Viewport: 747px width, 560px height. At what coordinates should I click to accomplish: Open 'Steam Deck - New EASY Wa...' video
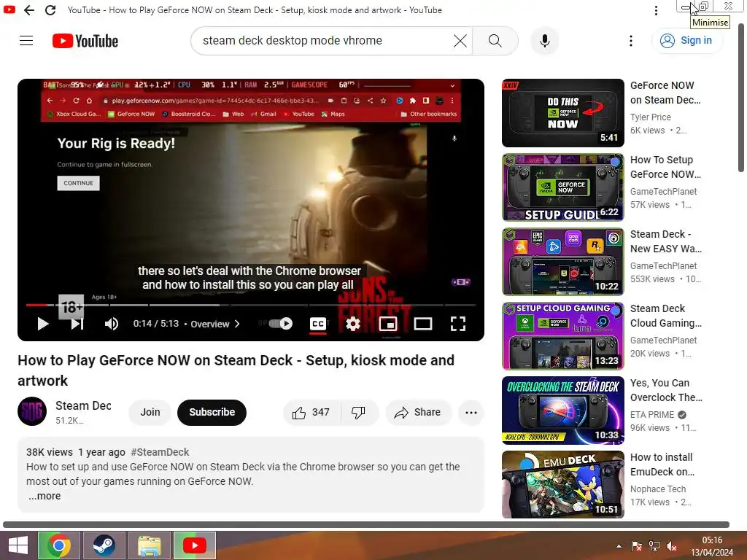click(x=665, y=241)
